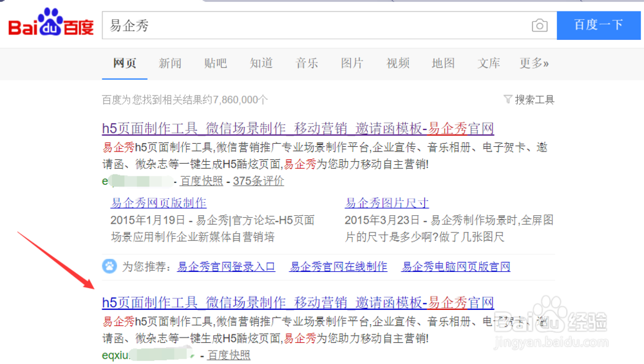Switch to the 文库 tab

[489, 63]
